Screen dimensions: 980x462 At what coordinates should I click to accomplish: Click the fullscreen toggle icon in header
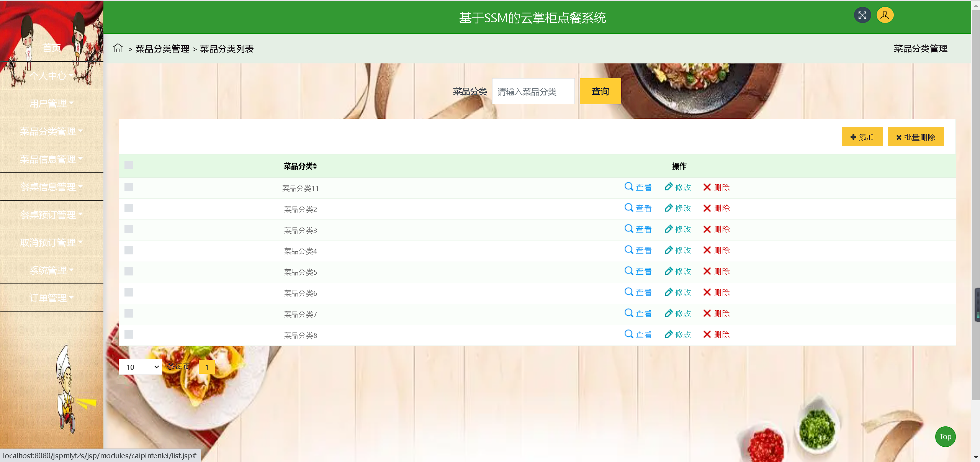(862, 15)
